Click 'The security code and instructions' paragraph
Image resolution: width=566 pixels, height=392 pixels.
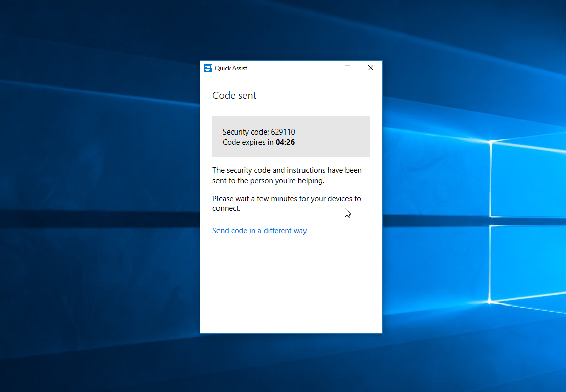click(x=287, y=170)
